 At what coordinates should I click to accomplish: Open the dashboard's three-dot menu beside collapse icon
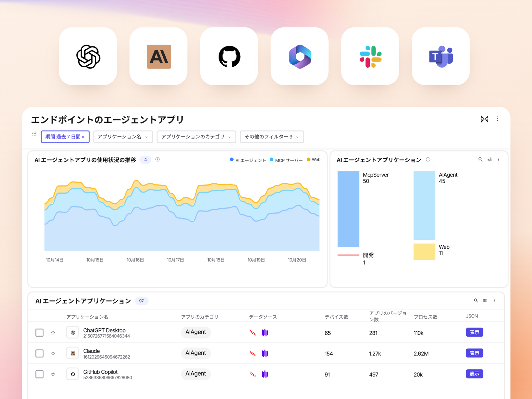point(498,119)
